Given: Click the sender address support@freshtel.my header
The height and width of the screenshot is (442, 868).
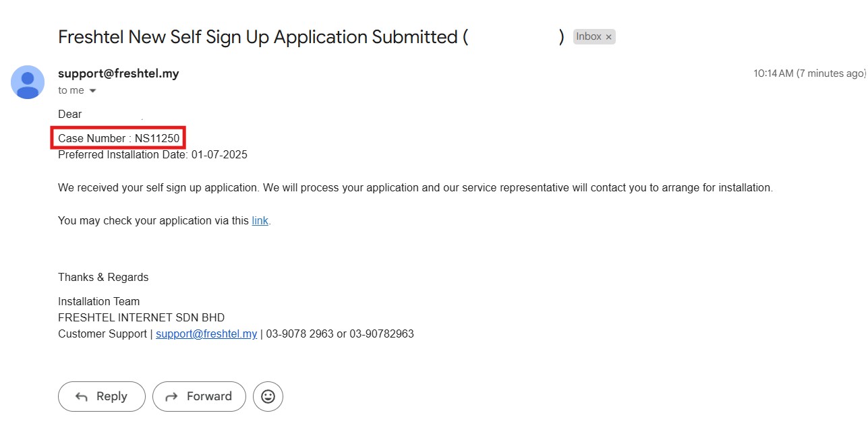Looking at the screenshot, I should coord(119,73).
